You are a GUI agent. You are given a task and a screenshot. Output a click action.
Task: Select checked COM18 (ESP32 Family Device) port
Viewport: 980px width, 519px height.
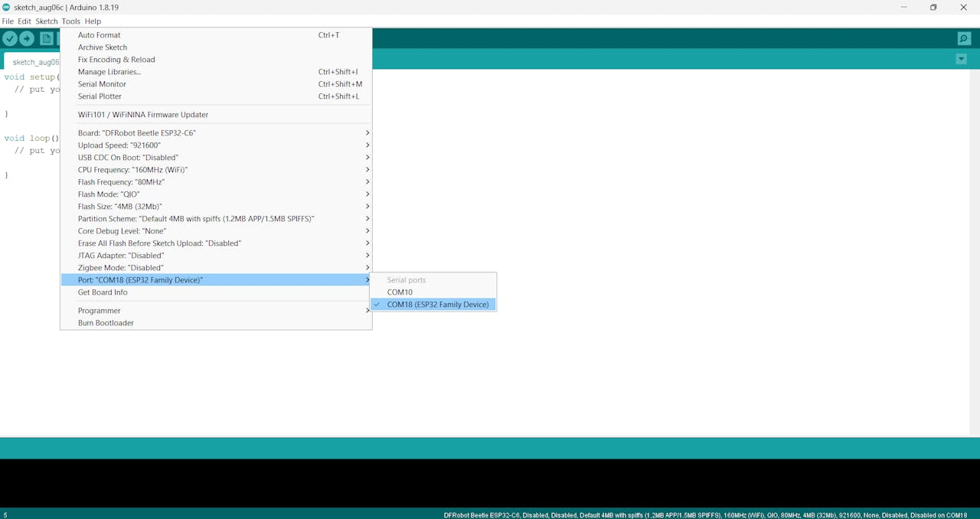pyautogui.click(x=433, y=305)
